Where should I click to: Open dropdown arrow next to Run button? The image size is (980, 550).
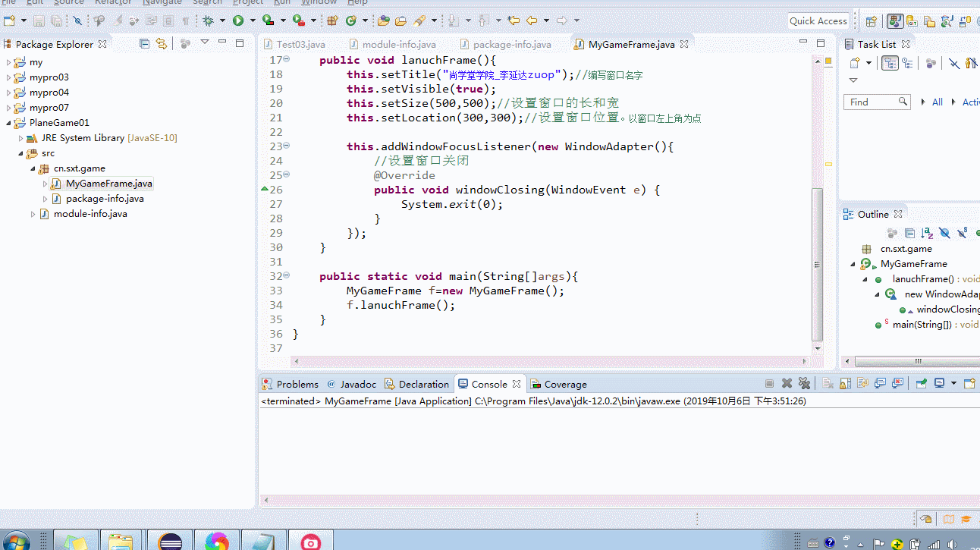coord(253,21)
